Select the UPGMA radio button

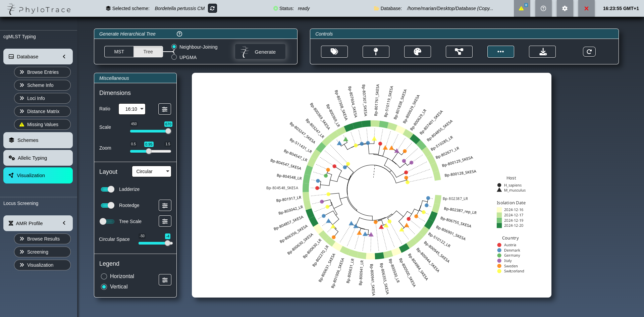point(174,57)
